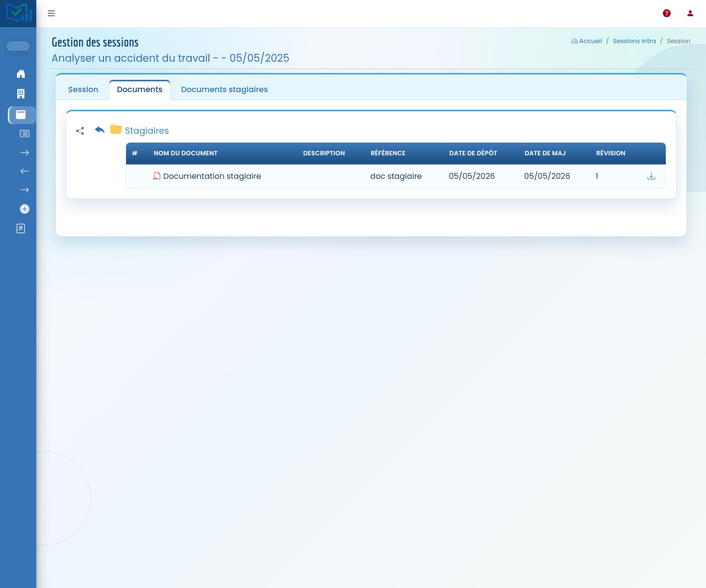Click the Révision column header

pyautogui.click(x=611, y=153)
